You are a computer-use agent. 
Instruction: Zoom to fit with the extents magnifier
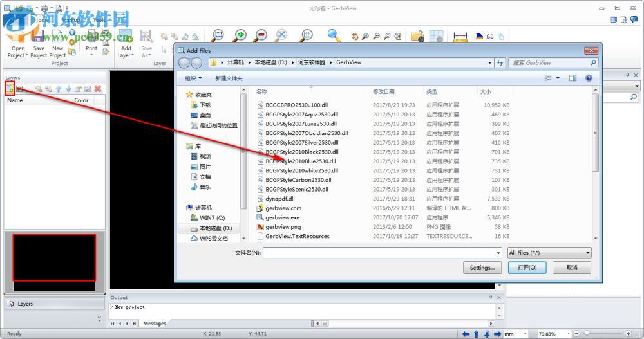281,36
